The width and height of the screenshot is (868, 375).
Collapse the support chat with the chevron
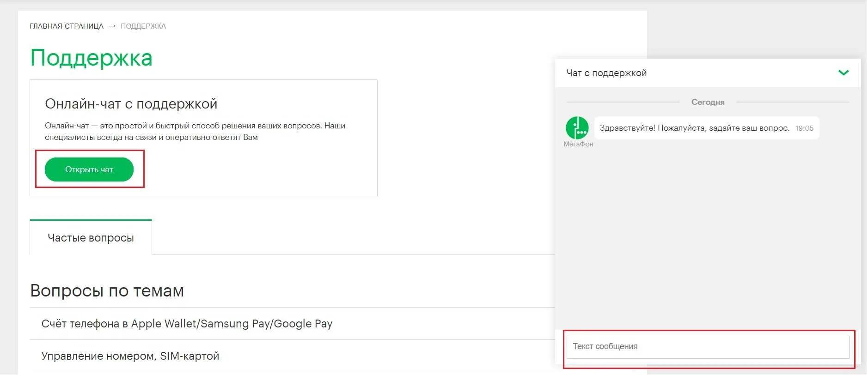844,73
